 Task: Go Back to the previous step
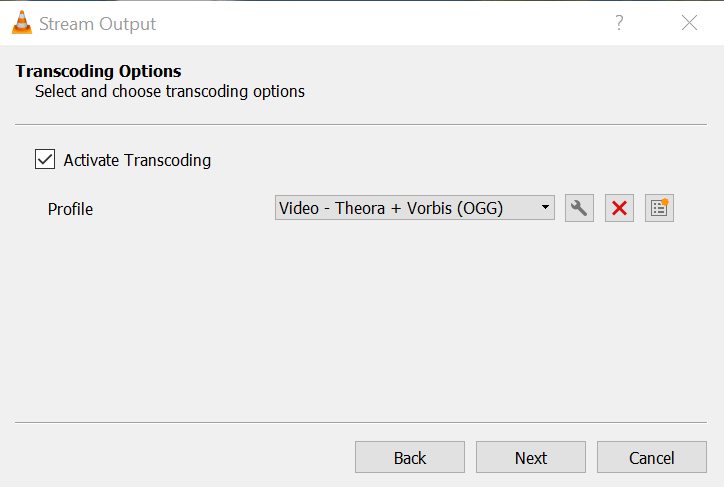coord(410,458)
